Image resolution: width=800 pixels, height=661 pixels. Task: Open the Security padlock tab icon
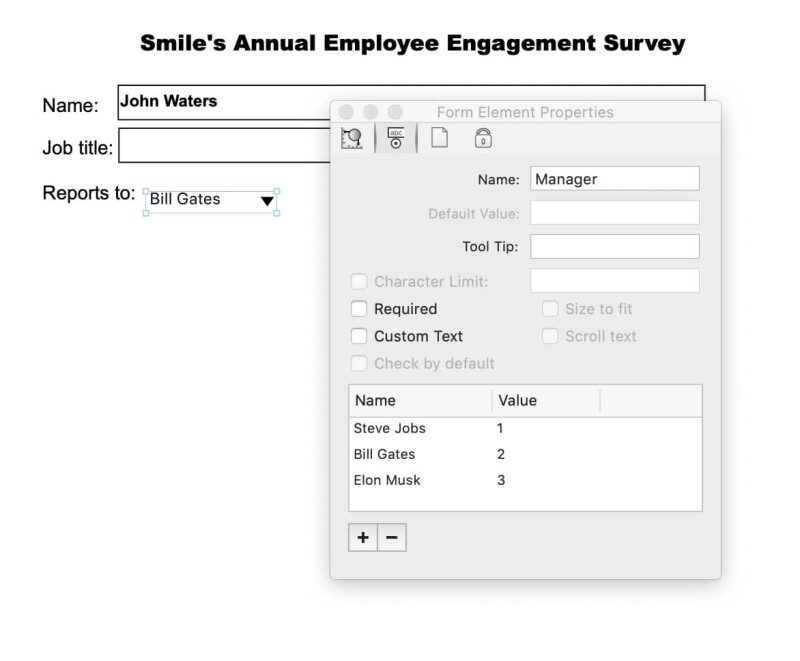tap(483, 138)
